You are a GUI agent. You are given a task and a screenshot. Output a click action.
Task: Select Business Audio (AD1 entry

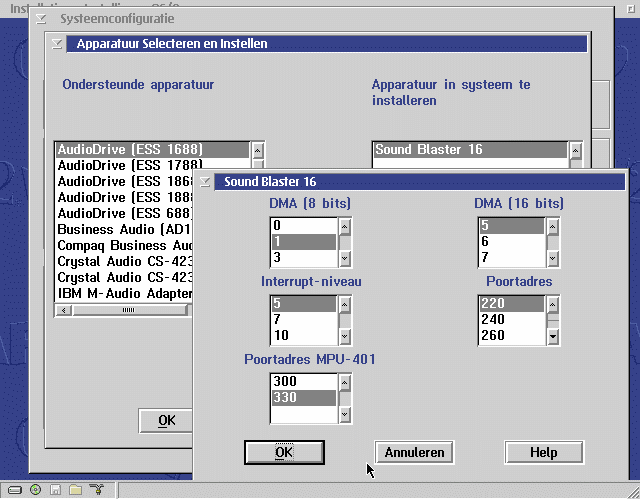point(124,230)
